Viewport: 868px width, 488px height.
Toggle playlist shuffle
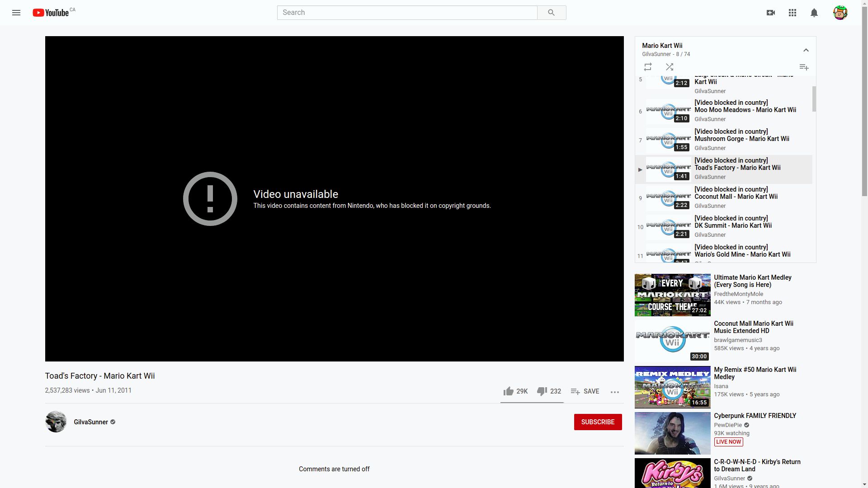click(x=670, y=67)
